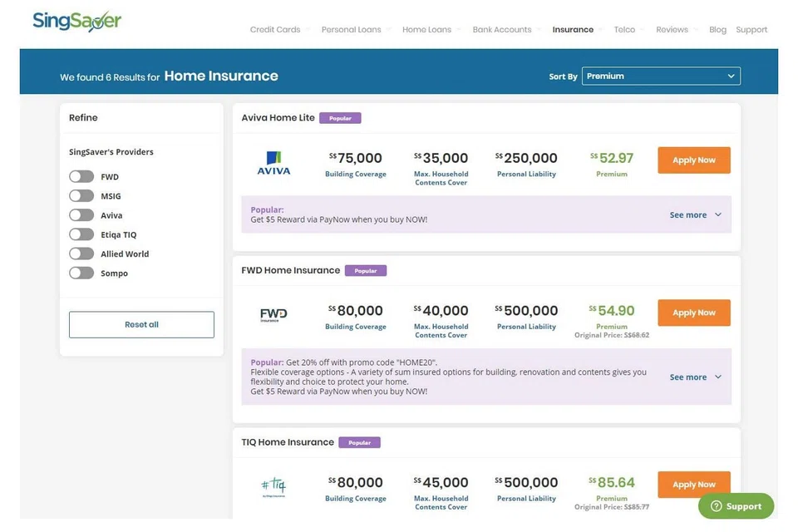Enable the FWD provider filter toggle
Screen dimensions: 798x532
pos(81,177)
